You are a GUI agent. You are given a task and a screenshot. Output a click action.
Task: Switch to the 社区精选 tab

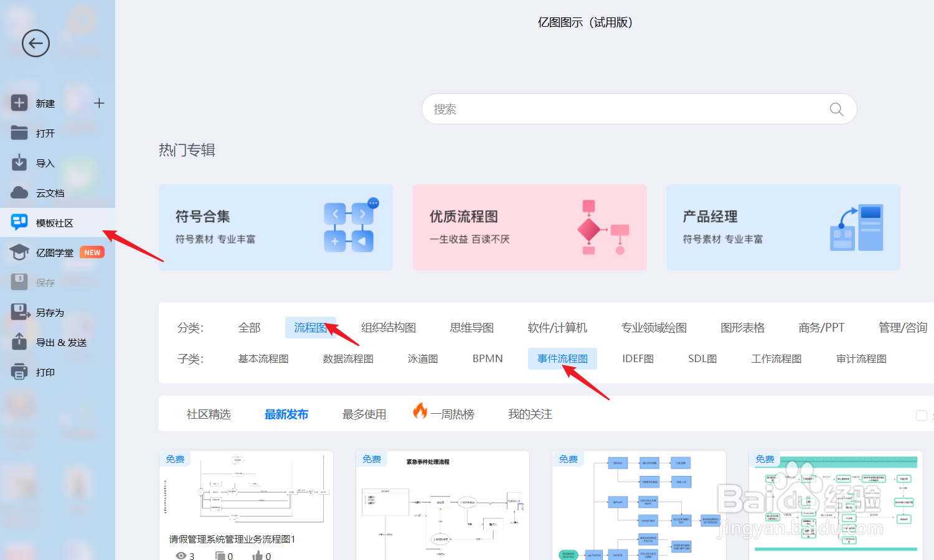tap(209, 414)
